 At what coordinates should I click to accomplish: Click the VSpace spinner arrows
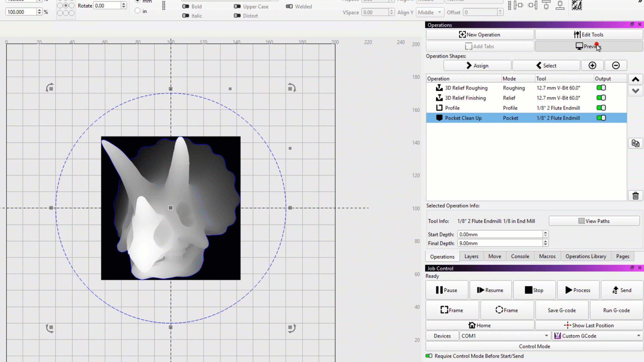tap(391, 12)
